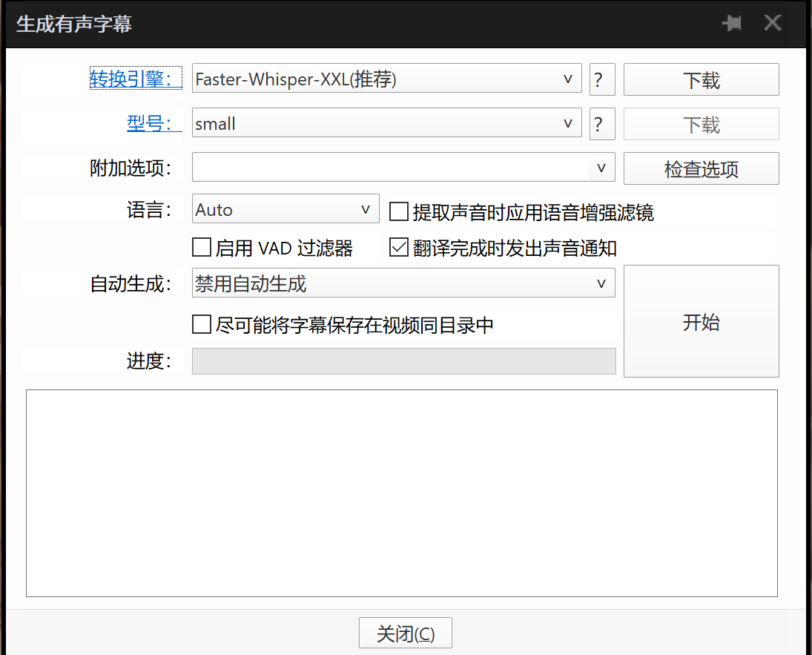
Task: Download the engine with top 下载 button
Action: click(x=702, y=79)
